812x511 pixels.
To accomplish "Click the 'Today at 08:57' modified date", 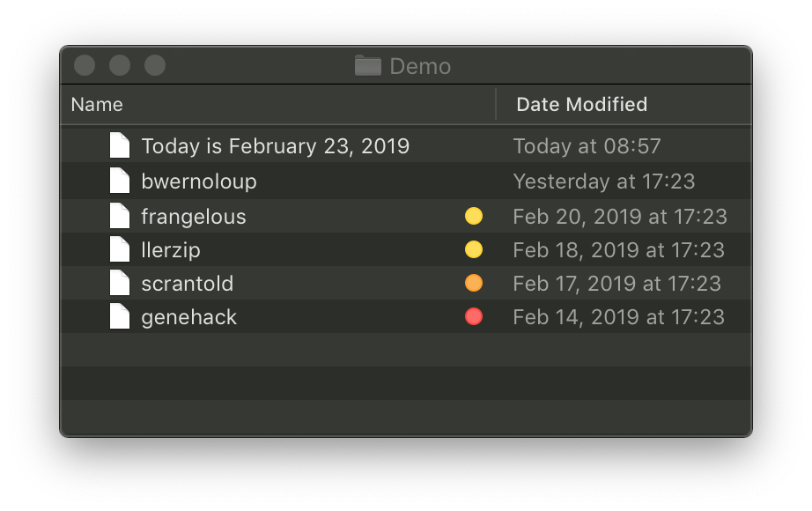I will tap(587, 146).
